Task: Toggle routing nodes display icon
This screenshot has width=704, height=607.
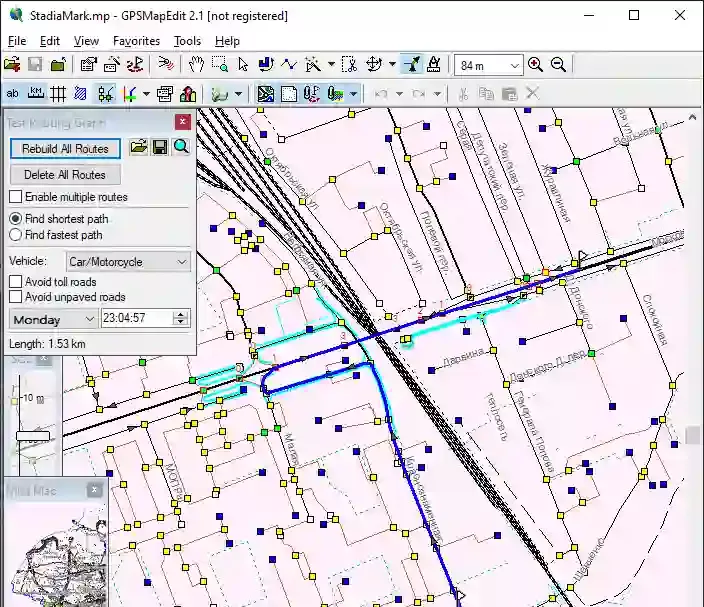Action: [x=106, y=94]
